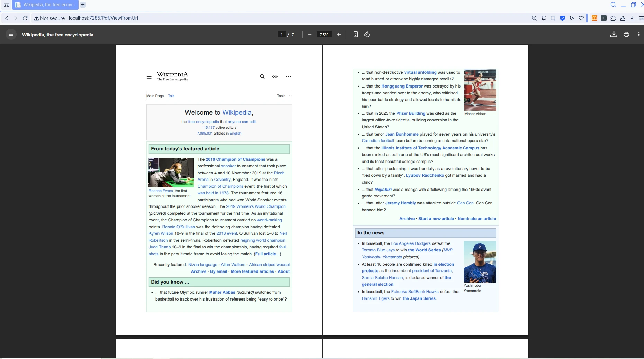Zoom in on the PDF
Image resolution: width=644 pixels, height=359 pixels.
[338, 35]
